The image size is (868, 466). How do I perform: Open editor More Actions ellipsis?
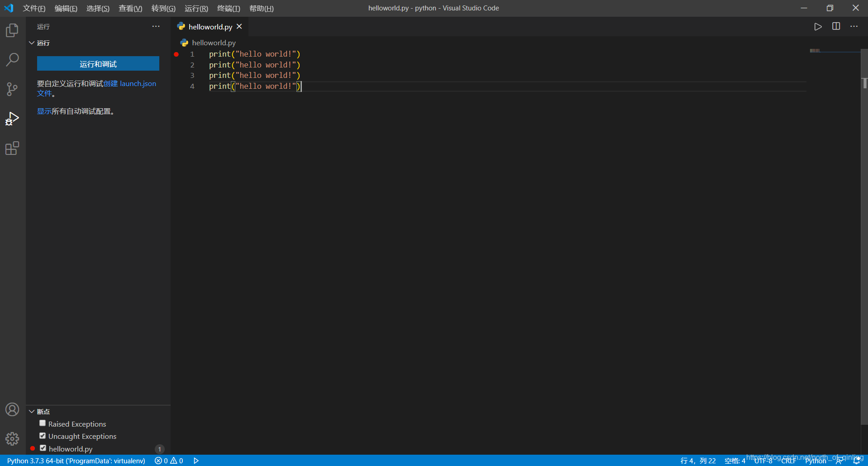(x=854, y=26)
